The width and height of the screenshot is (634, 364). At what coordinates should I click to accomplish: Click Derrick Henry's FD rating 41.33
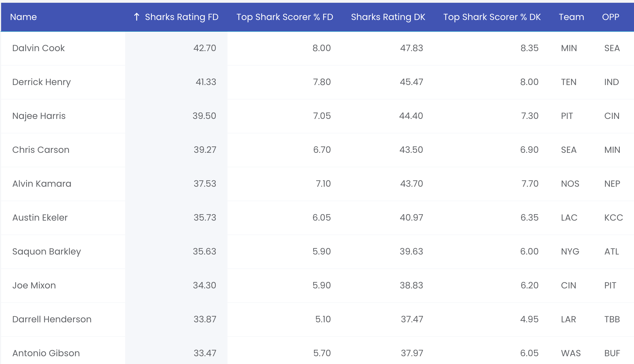point(206,82)
